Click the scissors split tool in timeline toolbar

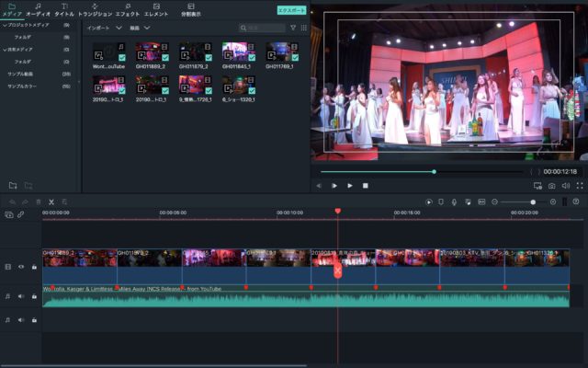[51, 201]
